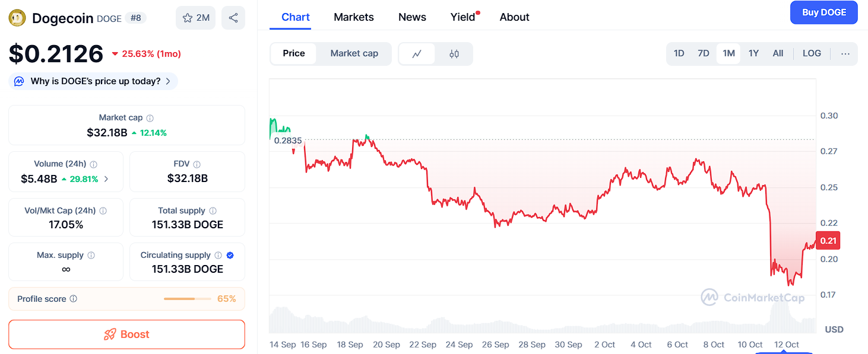Click the star watchlist button showing 2M
Image resolution: width=868 pixels, height=354 pixels.
coord(195,18)
